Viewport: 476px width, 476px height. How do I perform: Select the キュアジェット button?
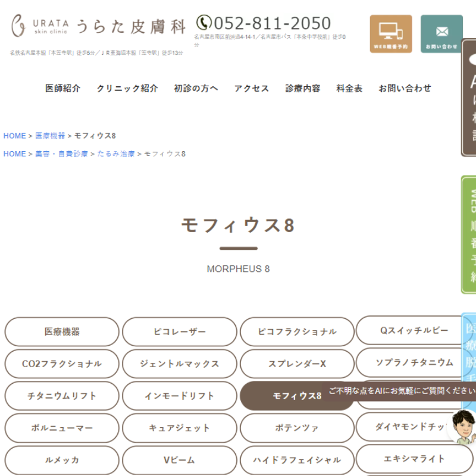click(x=180, y=428)
